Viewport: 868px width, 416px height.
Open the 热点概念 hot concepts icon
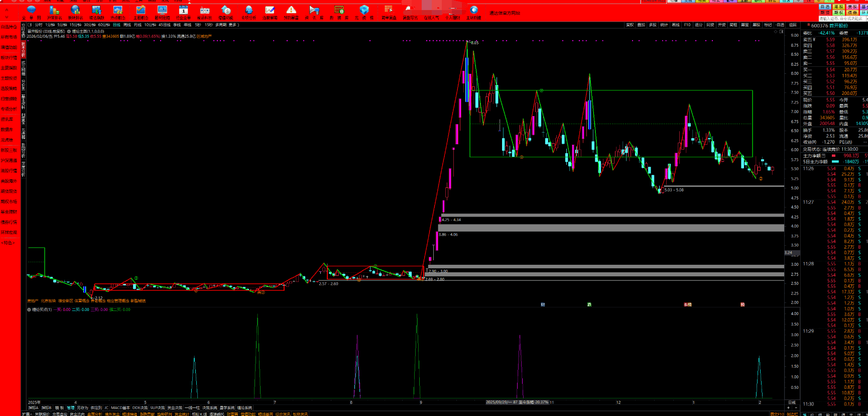pos(118,13)
